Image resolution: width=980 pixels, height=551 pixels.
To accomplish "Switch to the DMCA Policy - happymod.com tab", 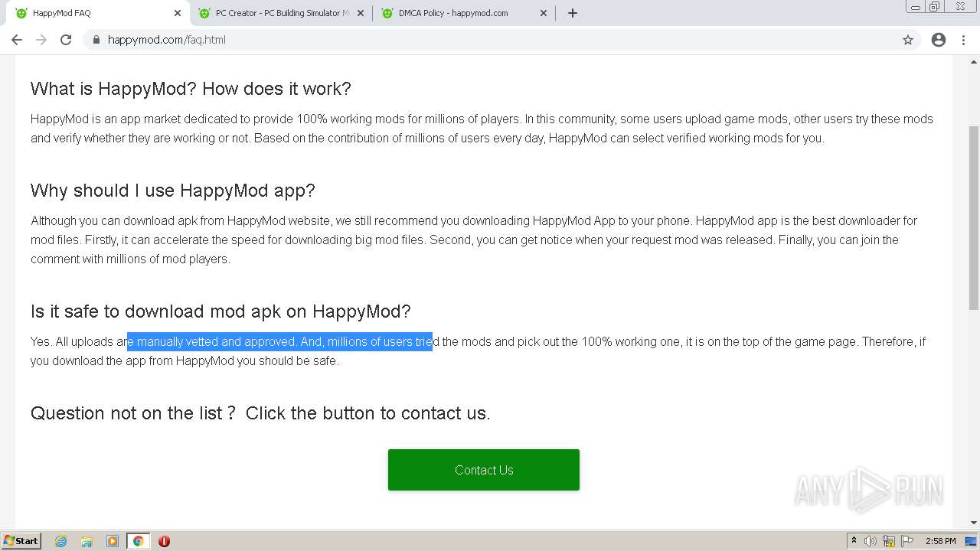I will coord(463,13).
